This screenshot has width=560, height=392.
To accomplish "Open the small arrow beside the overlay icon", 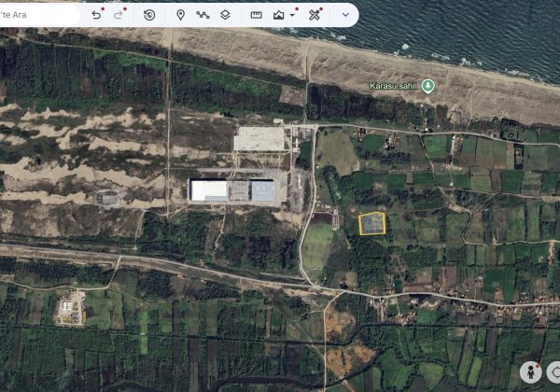I will click(292, 15).
